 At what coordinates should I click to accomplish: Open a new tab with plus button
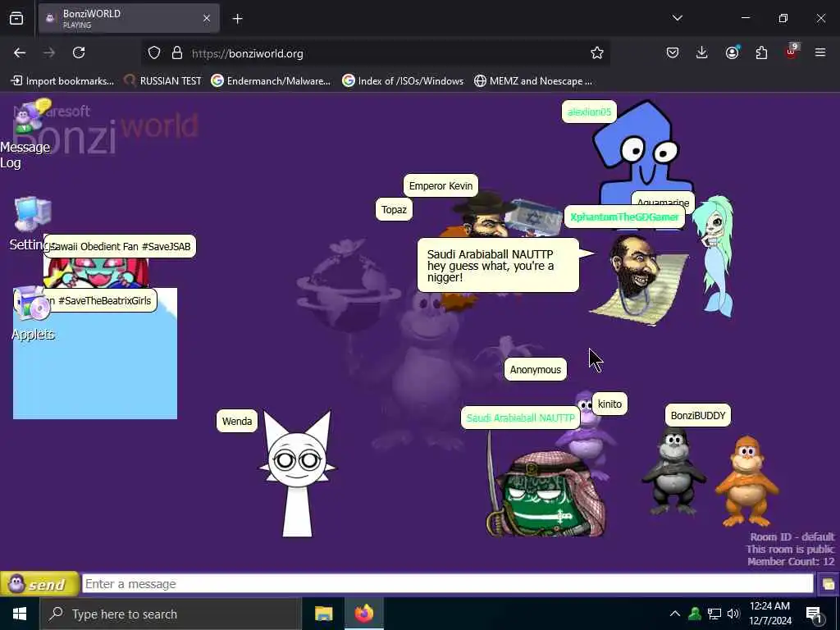(238, 19)
